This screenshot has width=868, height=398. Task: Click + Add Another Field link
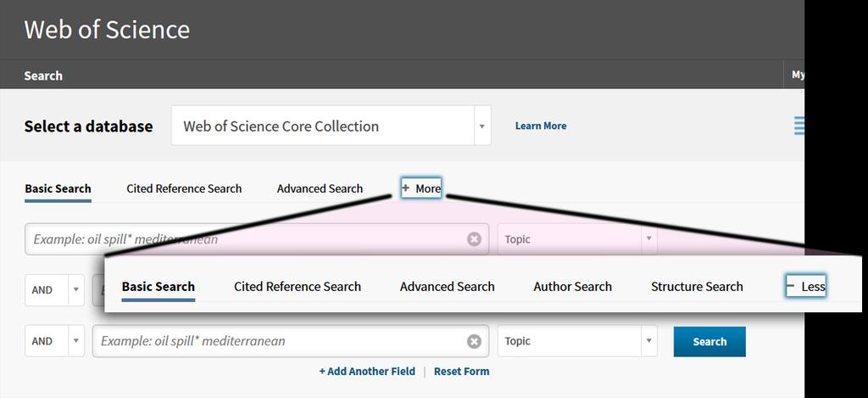tap(367, 372)
